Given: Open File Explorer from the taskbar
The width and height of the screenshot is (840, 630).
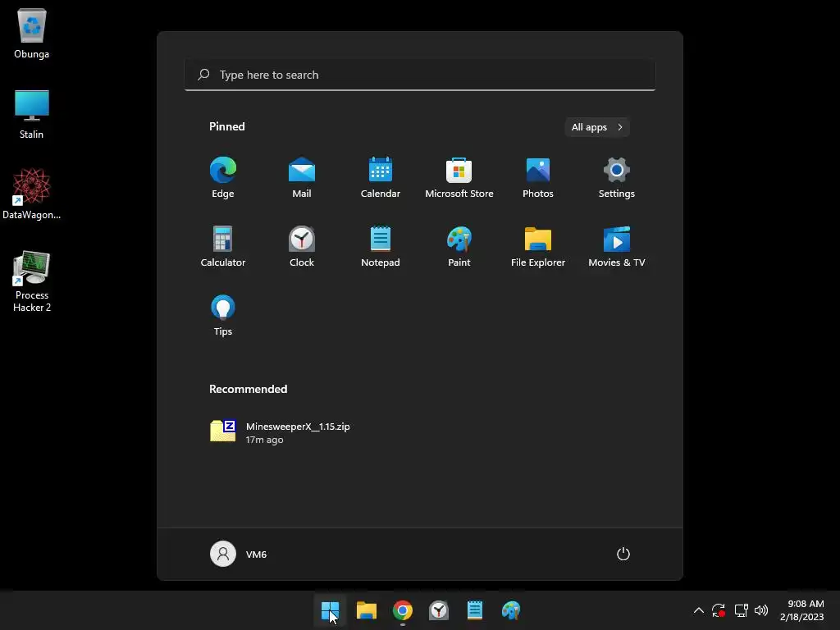Looking at the screenshot, I should coord(367,610).
